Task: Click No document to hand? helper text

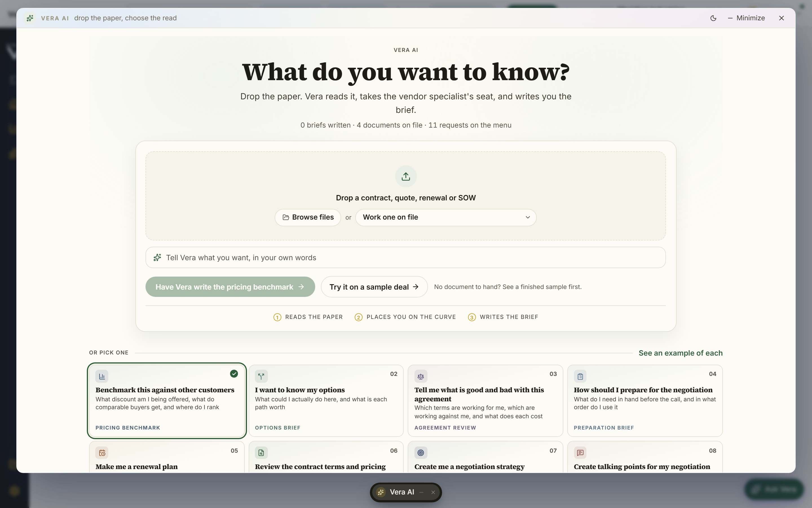Action: [x=508, y=287]
